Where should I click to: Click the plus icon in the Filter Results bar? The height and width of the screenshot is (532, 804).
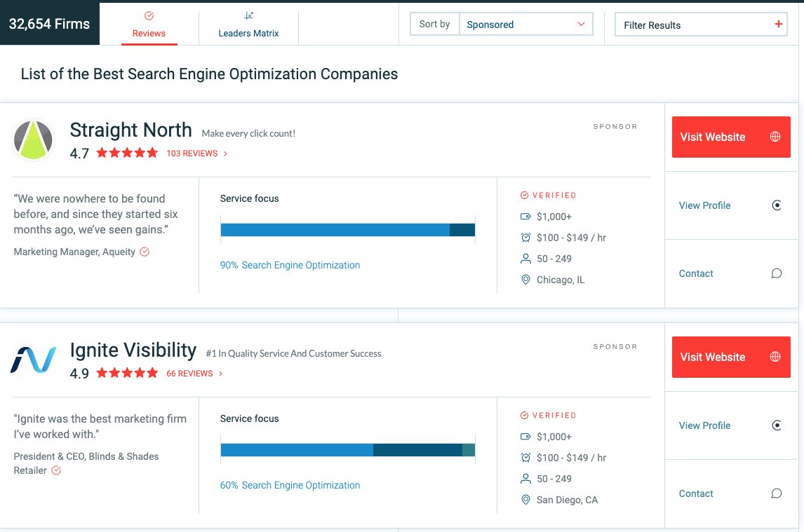pos(779,24)
